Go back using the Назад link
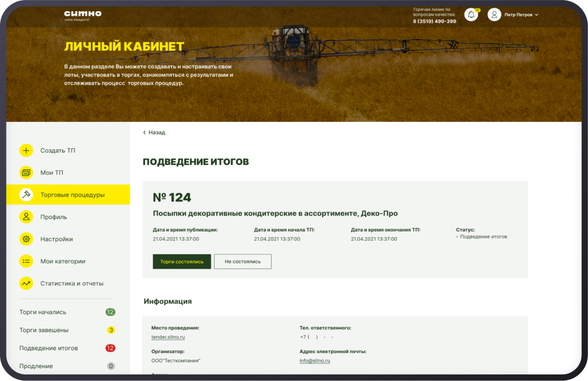Image resolution: width=588 pixels, height=381 pixels. tap(154, 133)
